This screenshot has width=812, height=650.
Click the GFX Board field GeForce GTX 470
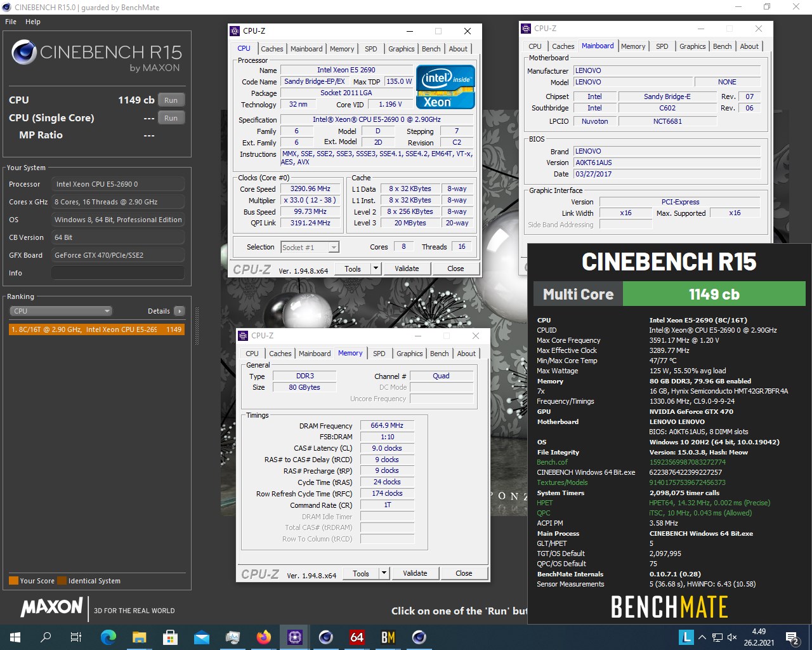(x=118, y=255)
